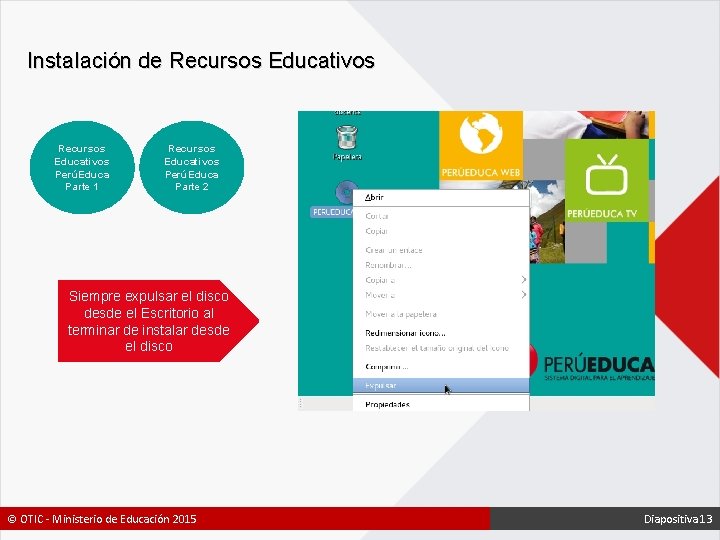Click the Recursos Educativos PerúEduca Parte 2 circle
The image size is (720, 540).
(x=191, y=167)
